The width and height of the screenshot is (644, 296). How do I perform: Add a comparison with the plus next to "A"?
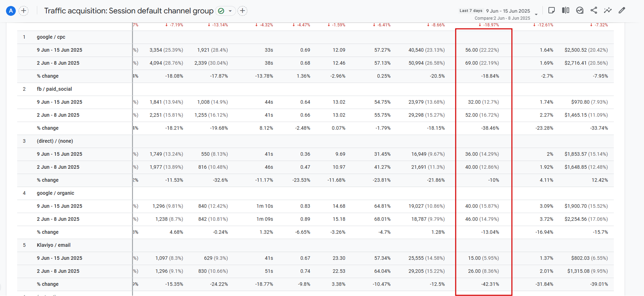pos(24,11)
